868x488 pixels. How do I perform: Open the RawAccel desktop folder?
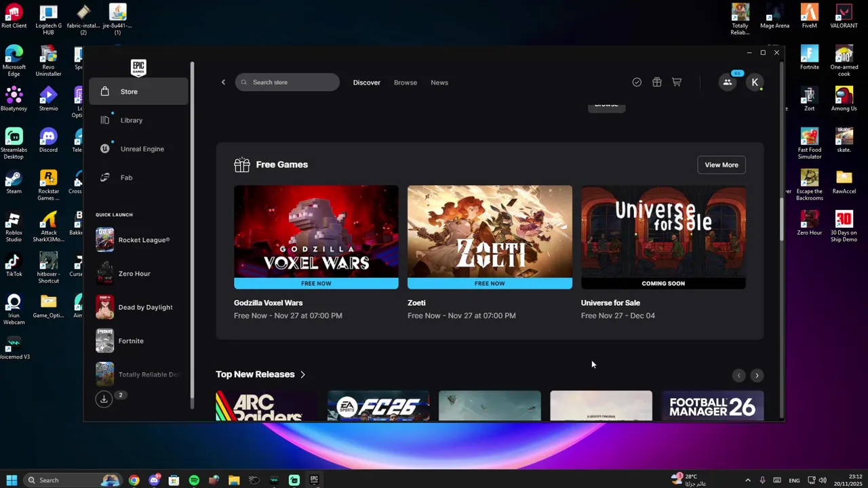[x=844, y=182]
